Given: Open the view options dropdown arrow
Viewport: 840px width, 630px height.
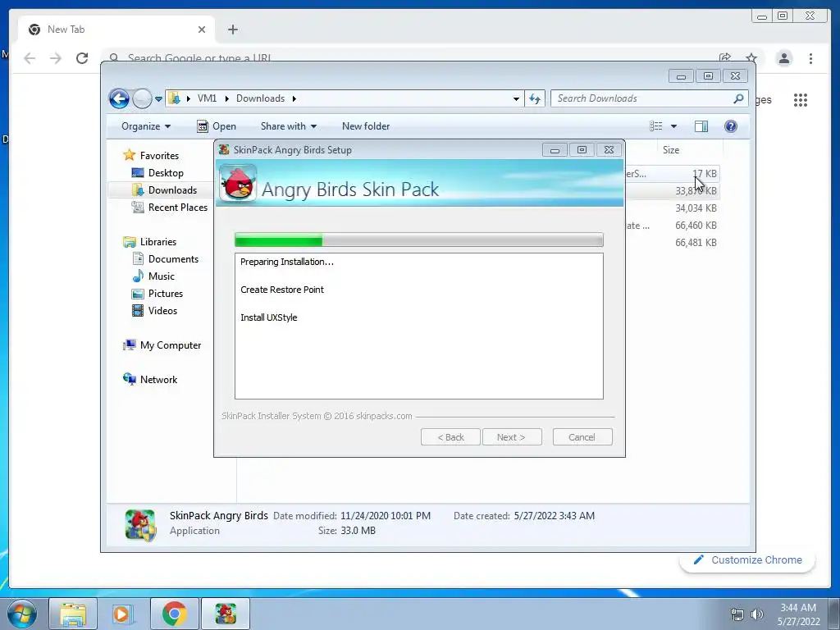Looking at the screenshot, I should click(x=674, y=126).
